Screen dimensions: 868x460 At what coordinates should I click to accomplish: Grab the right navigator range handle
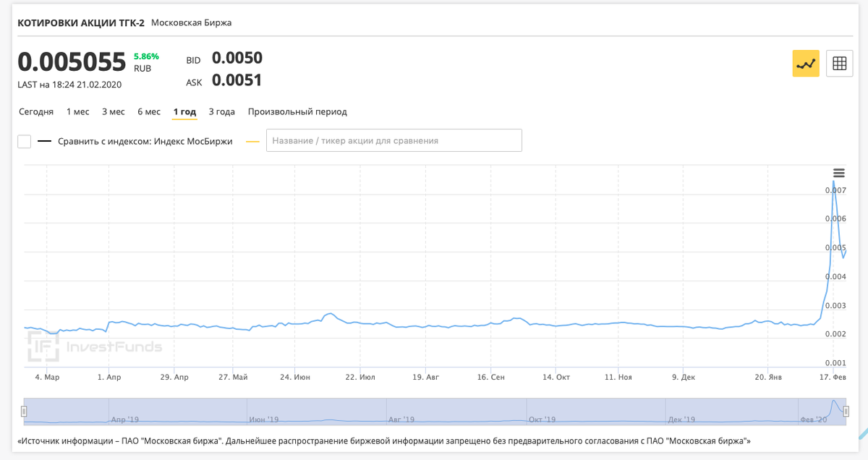pos(845,411)
